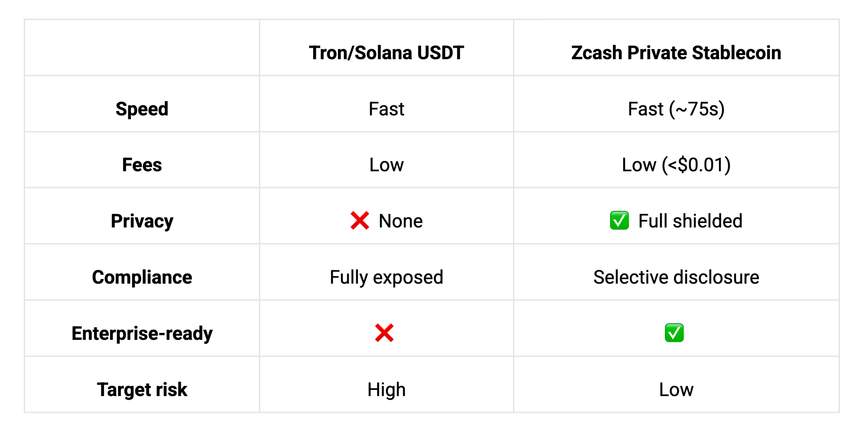Select the Low cell in Target risk row

[x=676, y=389]
